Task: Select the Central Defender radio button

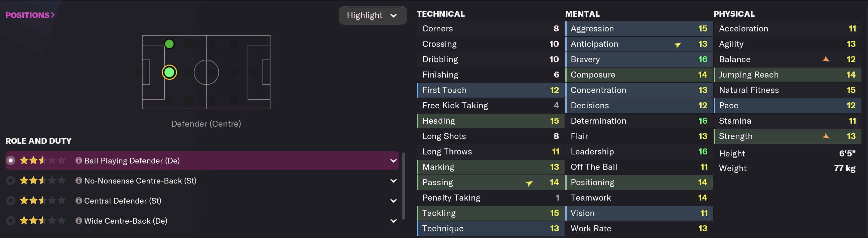Action: click(x=11, y=201)
